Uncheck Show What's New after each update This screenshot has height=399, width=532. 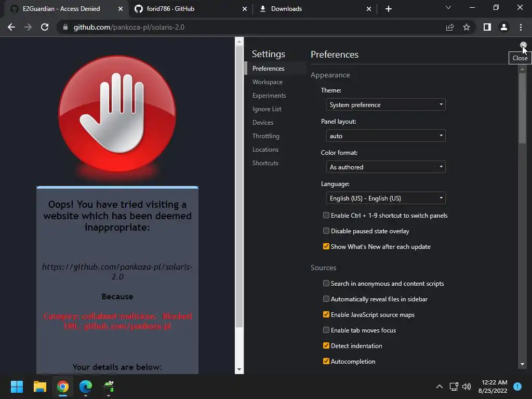(326, 246)
